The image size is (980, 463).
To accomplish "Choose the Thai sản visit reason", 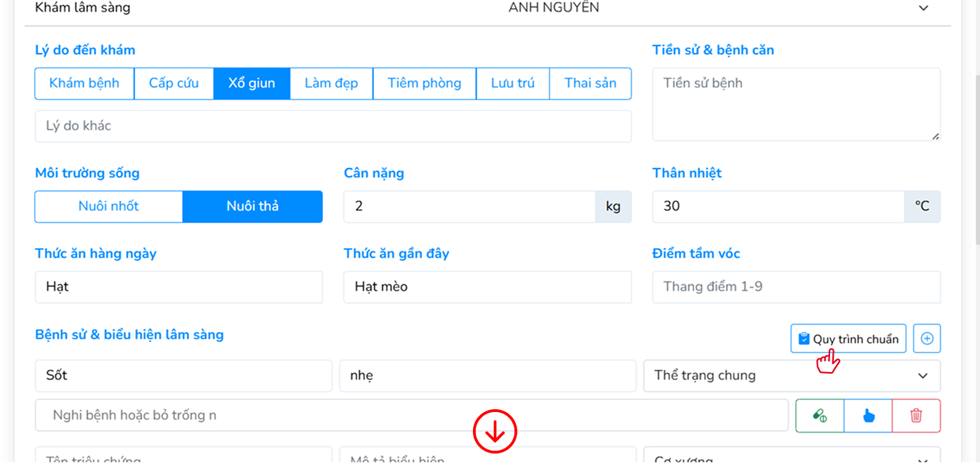I will point(590,83).
